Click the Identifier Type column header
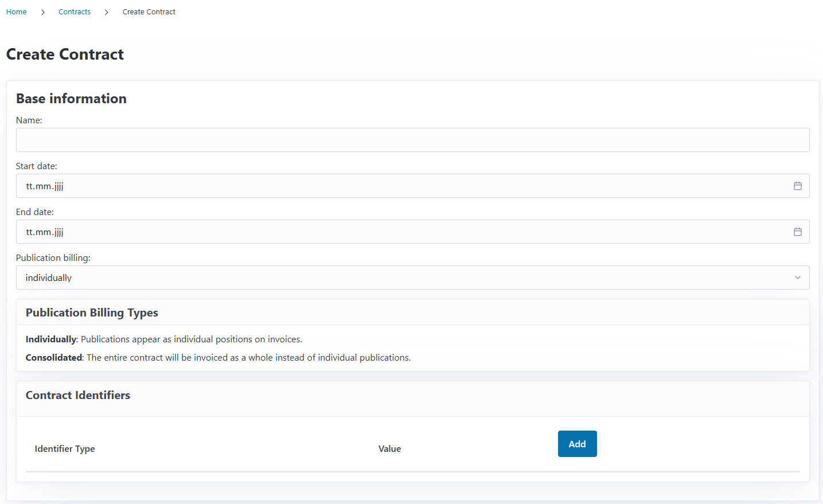The width and height of the screenshot is (823, 504). (65, 449)
